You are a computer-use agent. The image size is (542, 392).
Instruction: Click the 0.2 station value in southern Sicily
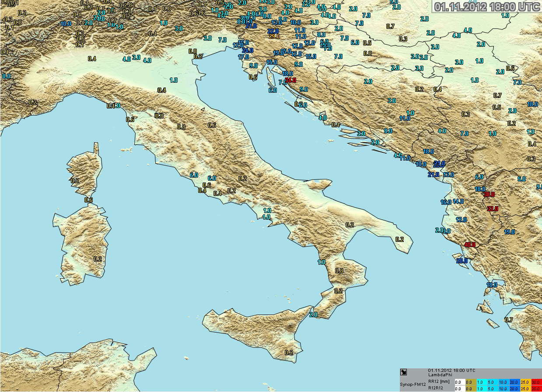289,353
